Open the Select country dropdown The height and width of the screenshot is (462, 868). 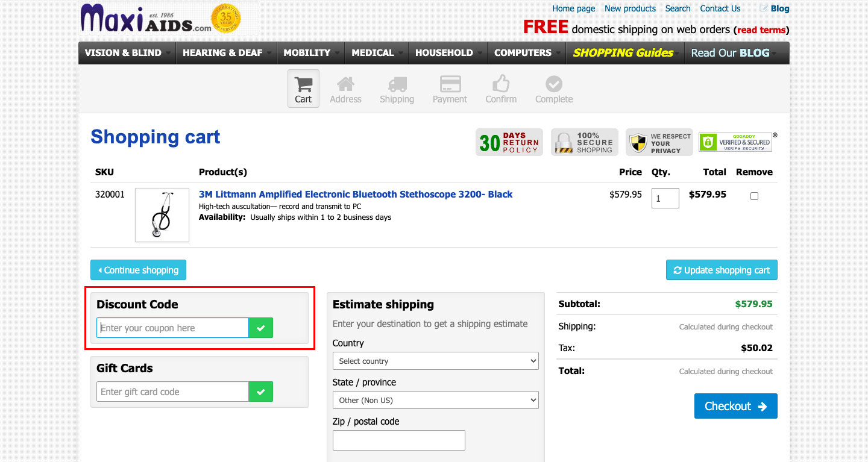click(436, 361)
